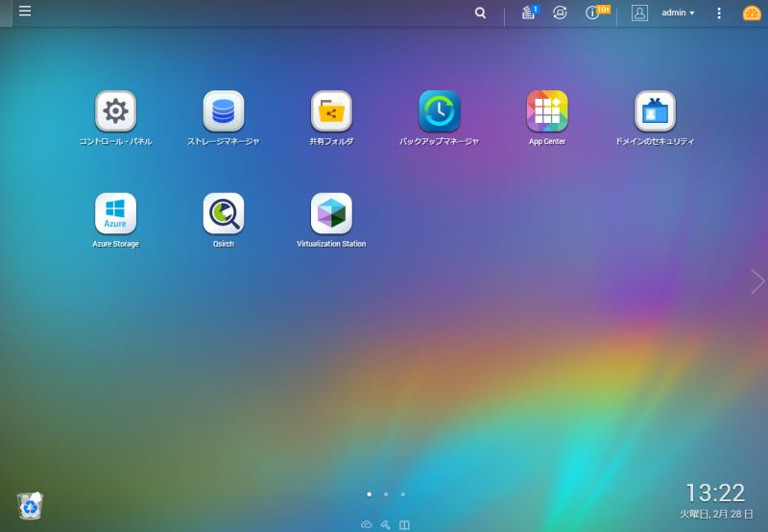Click the date text 火曜日, 2月 28日

pos(716,514)
